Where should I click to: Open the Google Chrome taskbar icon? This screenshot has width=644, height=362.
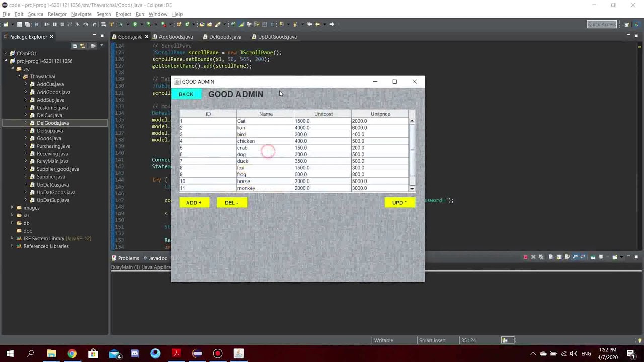[x=72, y=354]
